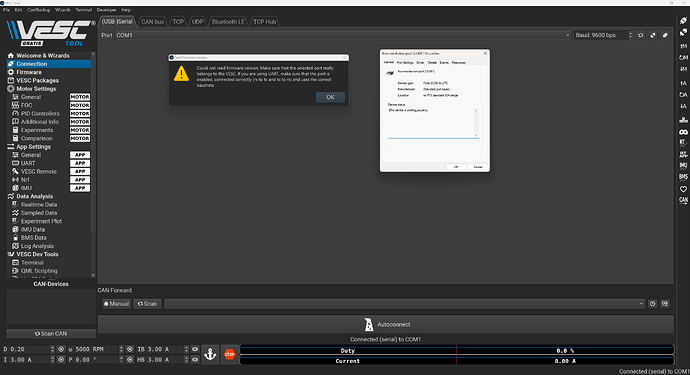
Task: Click the Duty 0.0 % gauge bar
Action: [x=457, y=351]
